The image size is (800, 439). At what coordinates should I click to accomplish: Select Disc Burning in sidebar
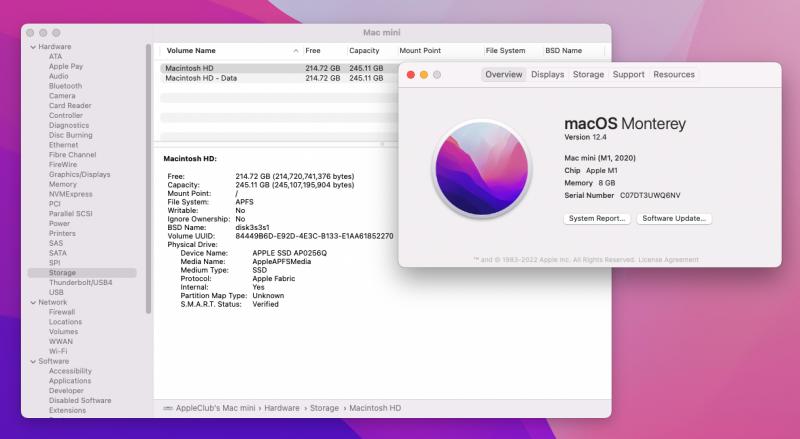click(x=70, y=135)
